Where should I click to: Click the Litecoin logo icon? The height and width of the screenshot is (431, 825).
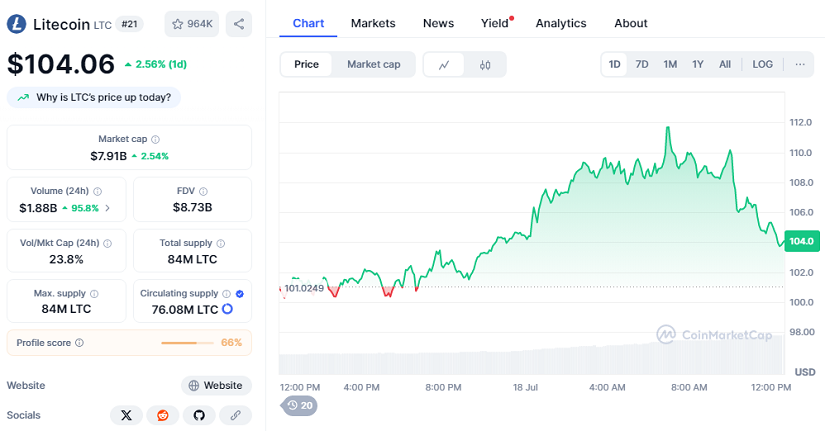16,24
